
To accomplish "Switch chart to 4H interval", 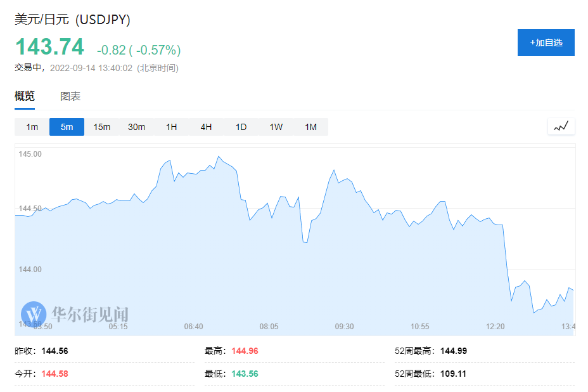I will (206, 127).
